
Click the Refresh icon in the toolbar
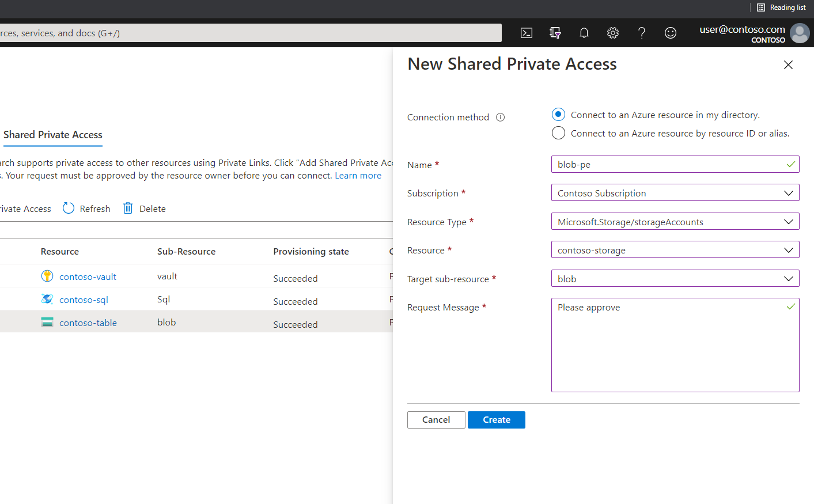tap(69, 209)
